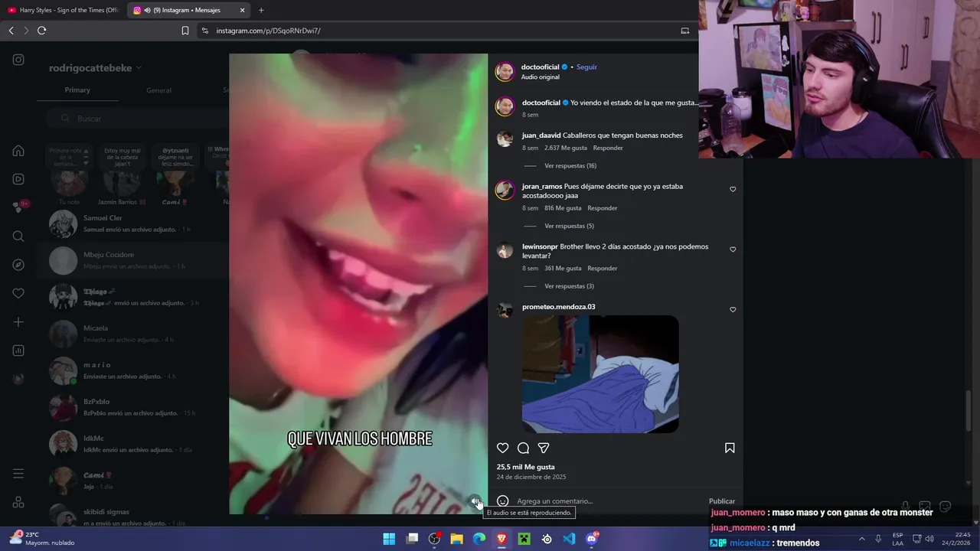Screen dimensions: 980x551
Task: Publish comment with Publicar button
Action: 722,501
